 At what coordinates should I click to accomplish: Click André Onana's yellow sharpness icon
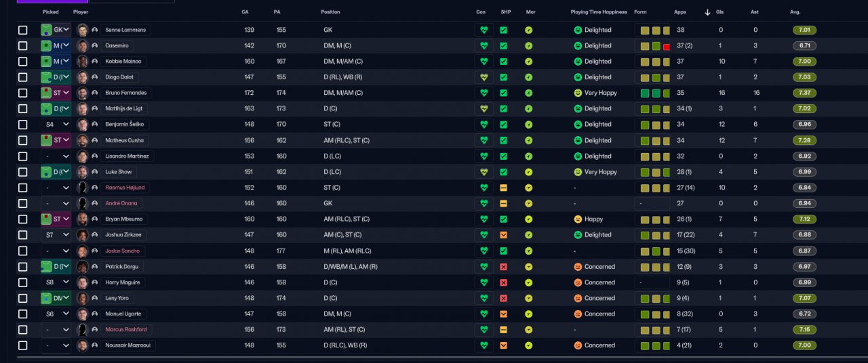coord(503,203)
